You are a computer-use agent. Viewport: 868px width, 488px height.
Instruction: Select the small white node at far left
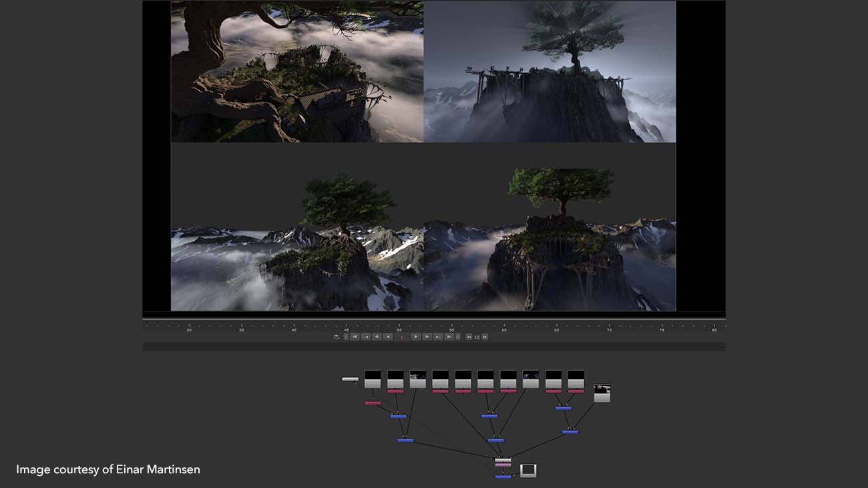pos(350,379)
